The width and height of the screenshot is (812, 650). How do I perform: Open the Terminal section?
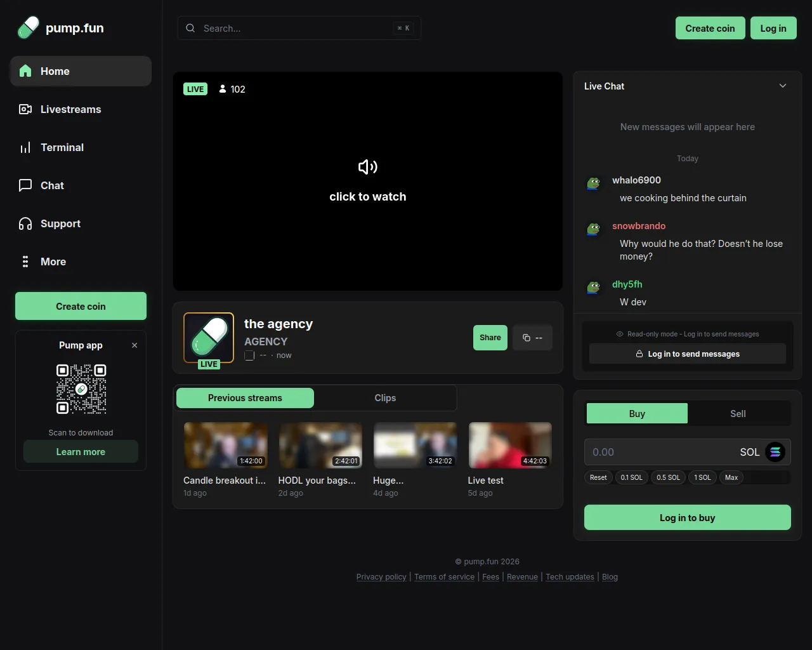click(81, 147)
